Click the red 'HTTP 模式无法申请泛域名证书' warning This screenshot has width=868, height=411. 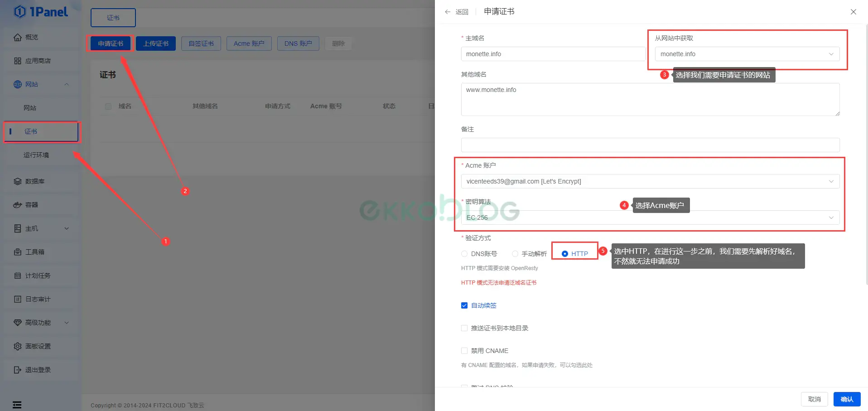499,282
